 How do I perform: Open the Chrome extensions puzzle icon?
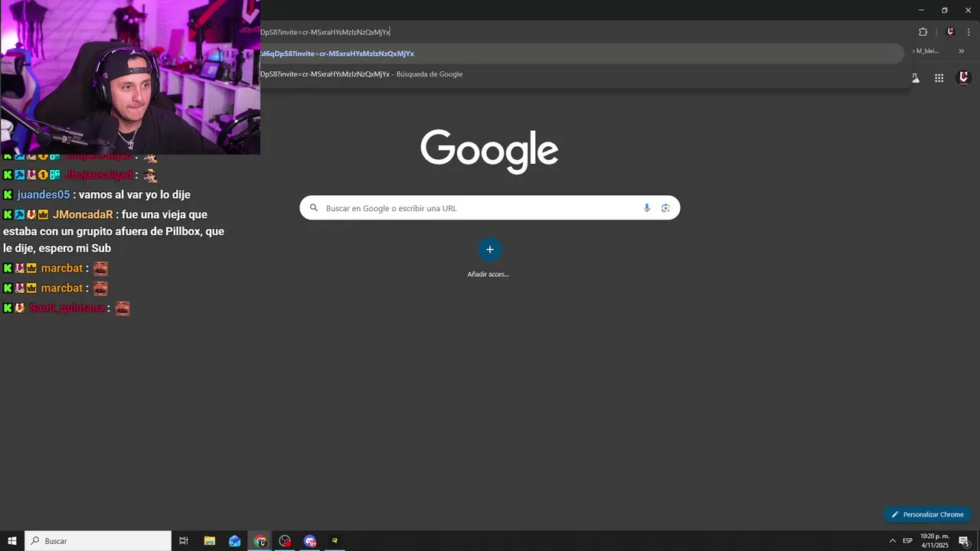point(923,32)
